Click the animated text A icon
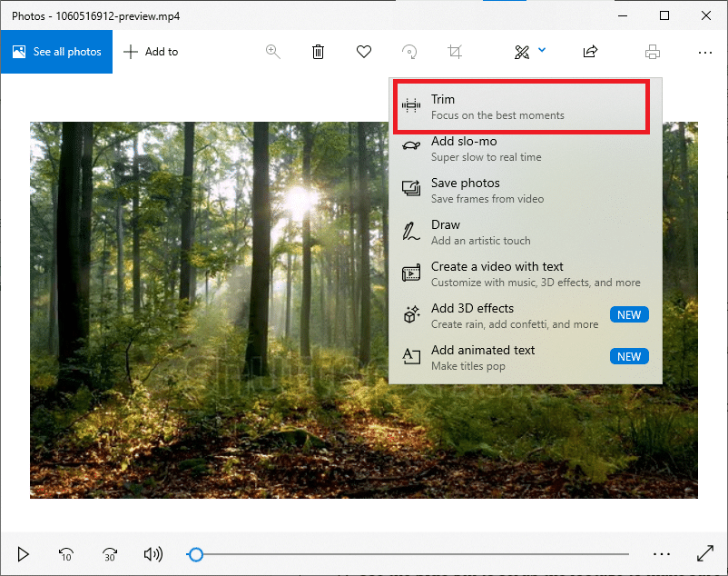 tap(411, 356)
